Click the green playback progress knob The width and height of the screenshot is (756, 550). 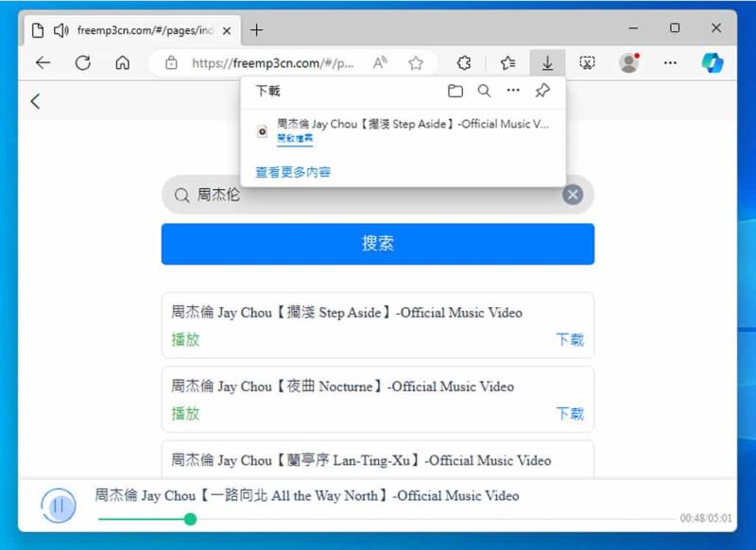191,519
